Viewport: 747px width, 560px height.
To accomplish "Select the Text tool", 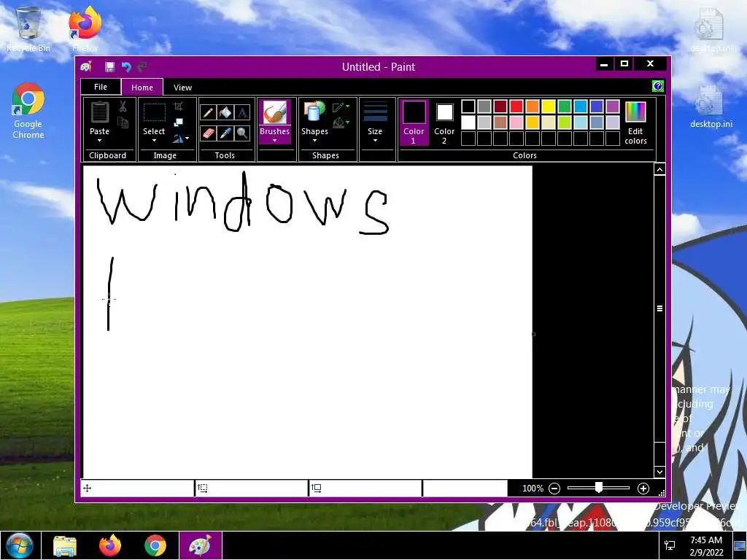I will pyautogui.click(x=242, y=112).
